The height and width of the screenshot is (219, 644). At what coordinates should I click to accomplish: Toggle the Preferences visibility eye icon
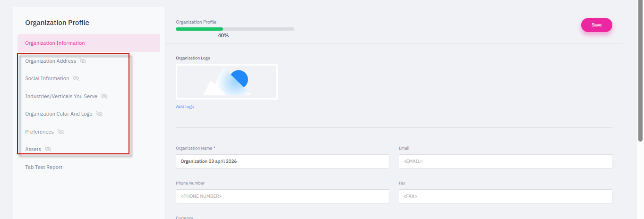(x=60, y=132)
